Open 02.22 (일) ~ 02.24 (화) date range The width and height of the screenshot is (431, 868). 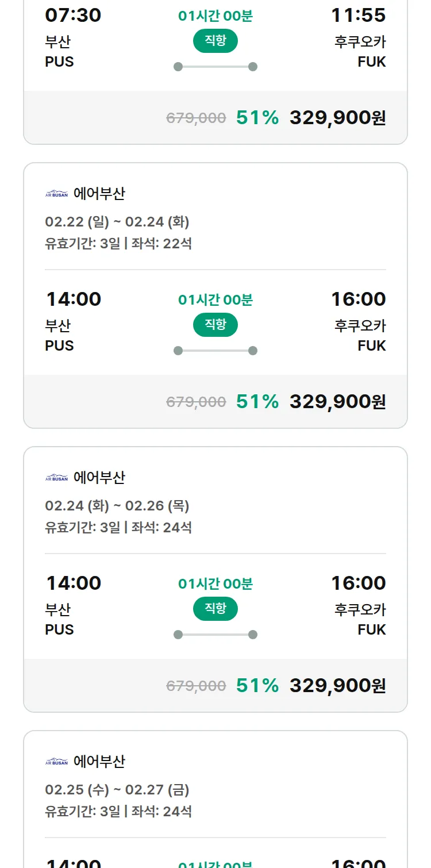pyautogui.click(x=117, y=222)
